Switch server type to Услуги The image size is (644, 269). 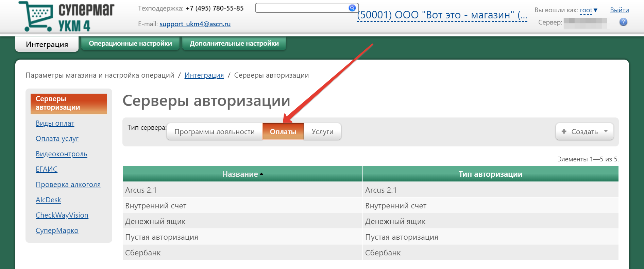[x=322, y=132]
